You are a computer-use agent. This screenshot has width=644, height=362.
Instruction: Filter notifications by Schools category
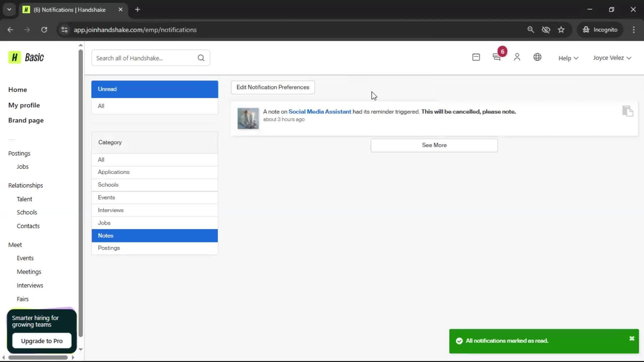pyautogui.click(x=155, y=185)
